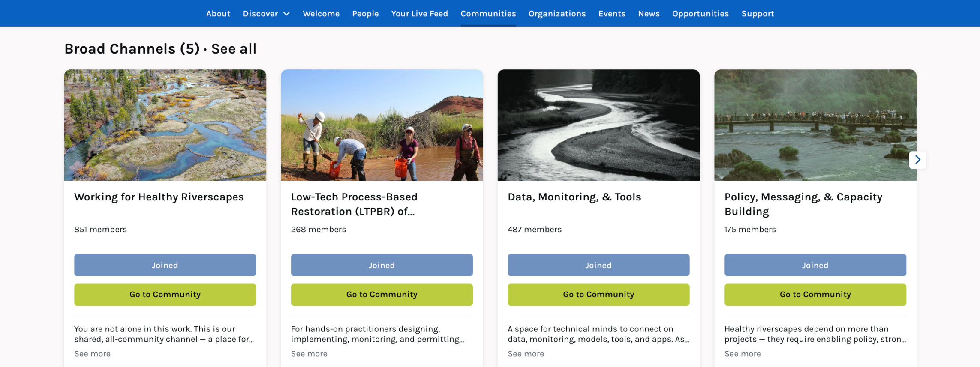The height and width of the screenshot is (367, 980).
Task: Open the Communities nav tab
Action: pos(488,14)
